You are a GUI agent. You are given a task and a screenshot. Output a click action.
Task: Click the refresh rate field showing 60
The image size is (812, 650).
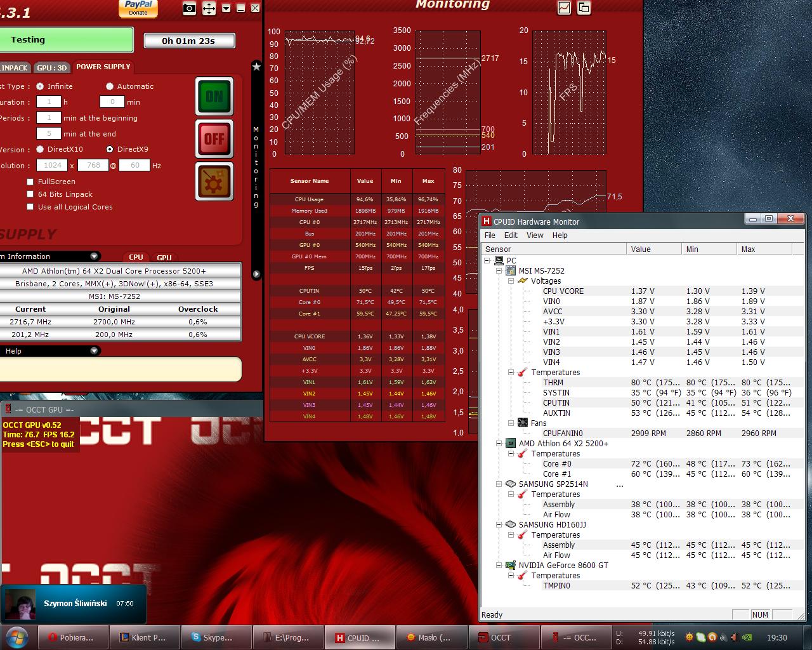134,165
